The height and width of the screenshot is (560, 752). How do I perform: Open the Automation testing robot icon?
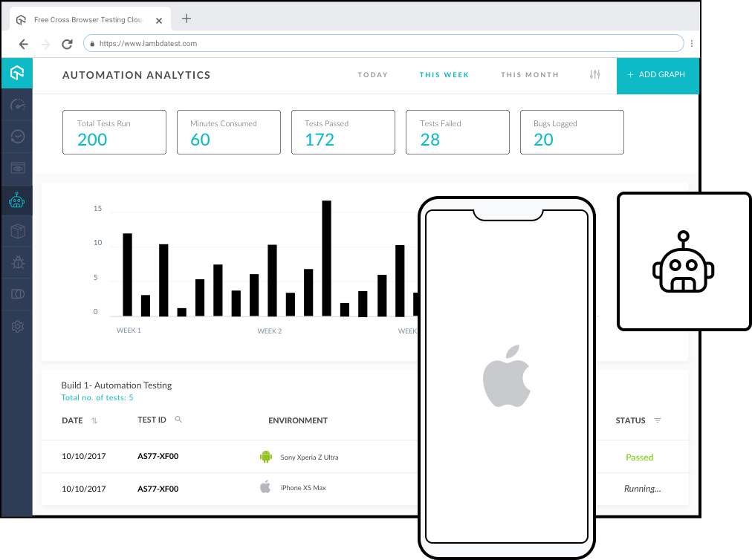pyautogui.click(x=16, y=200)
